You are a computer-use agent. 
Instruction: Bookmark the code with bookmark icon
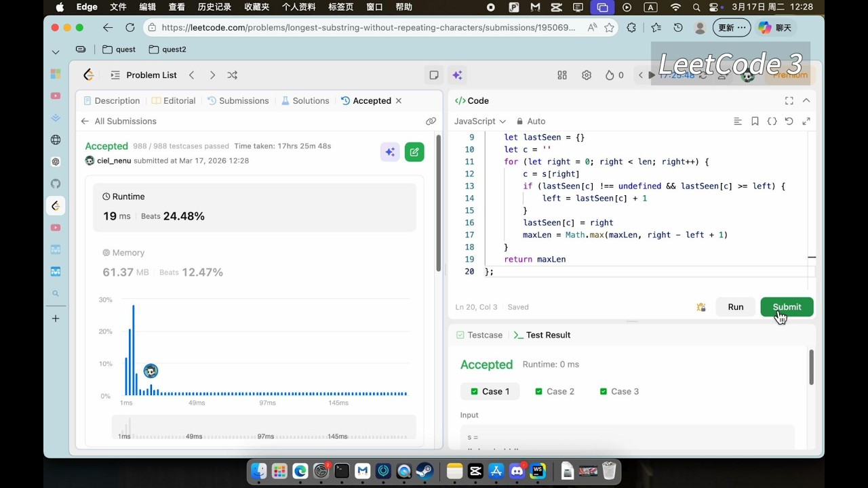(x=755, y=121)
